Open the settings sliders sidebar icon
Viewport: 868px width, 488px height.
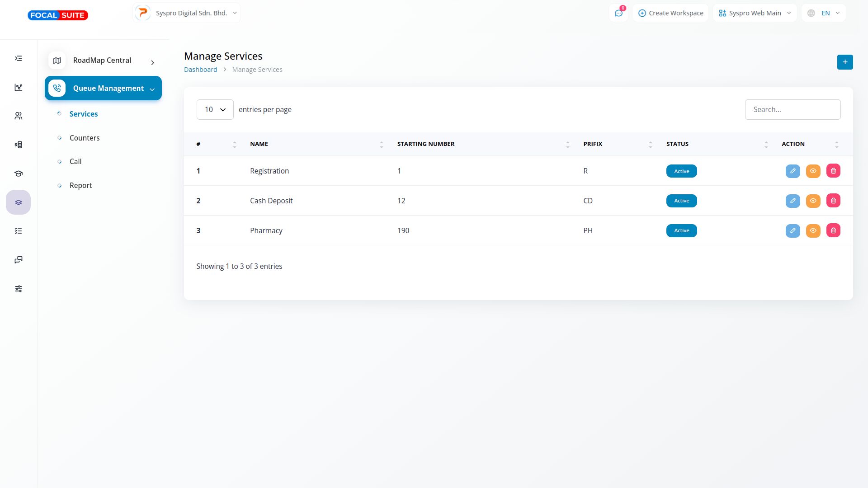(x=19, y=289)
